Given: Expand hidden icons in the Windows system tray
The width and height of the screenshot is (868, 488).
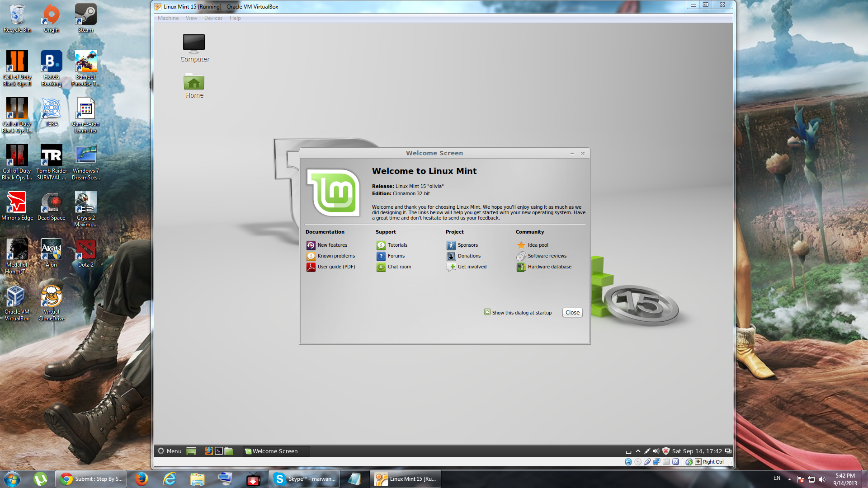Looking at the screenshot, I should (x=789, y=479).
